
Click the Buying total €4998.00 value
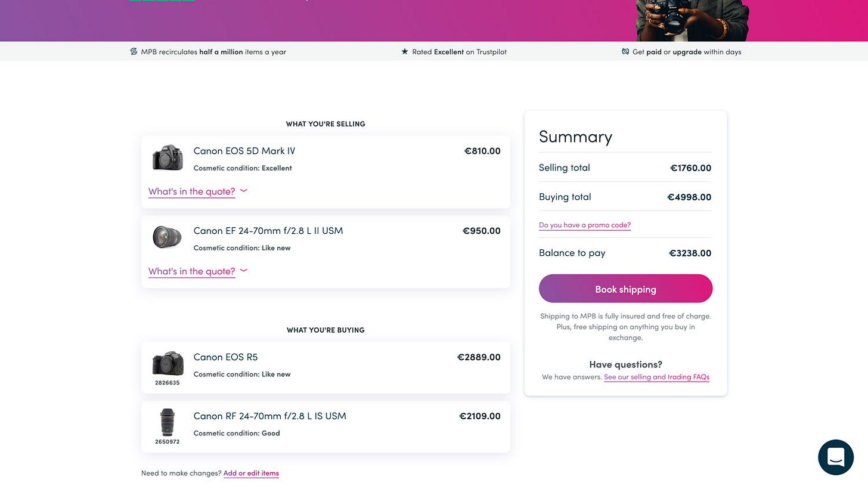[689, 197]
